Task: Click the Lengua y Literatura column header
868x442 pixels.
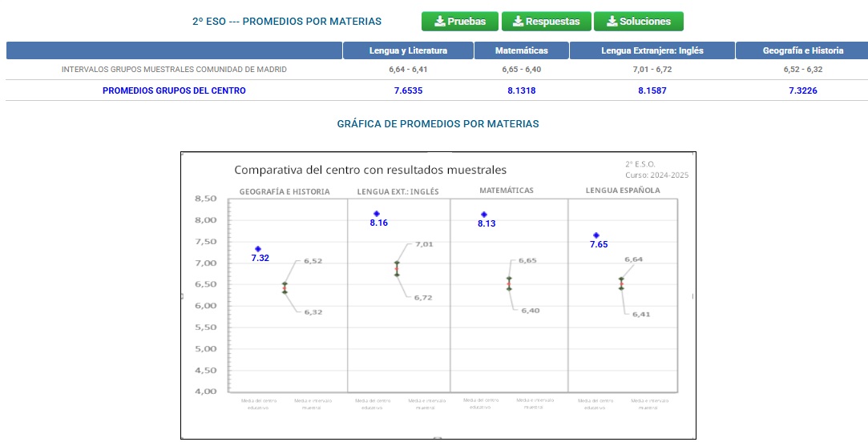Action: pos(408,50)
